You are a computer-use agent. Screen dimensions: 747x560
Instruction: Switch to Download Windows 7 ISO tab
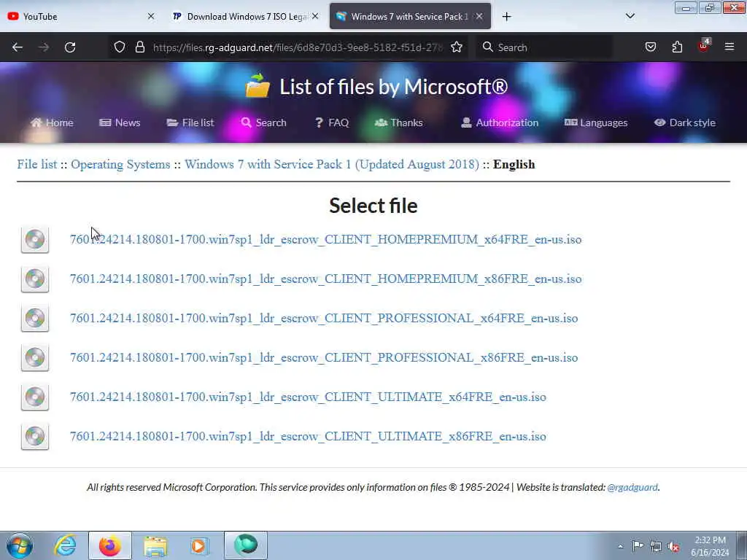(241, 16)
